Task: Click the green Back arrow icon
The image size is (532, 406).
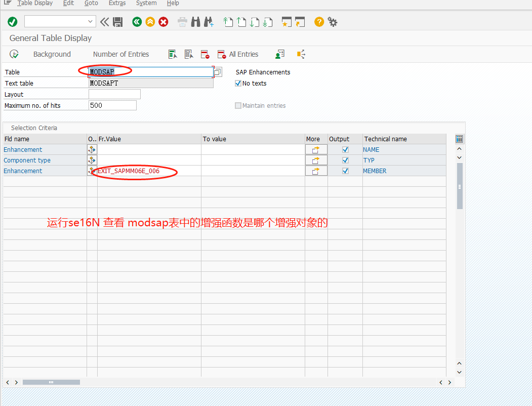Action: tap(137, 22)
